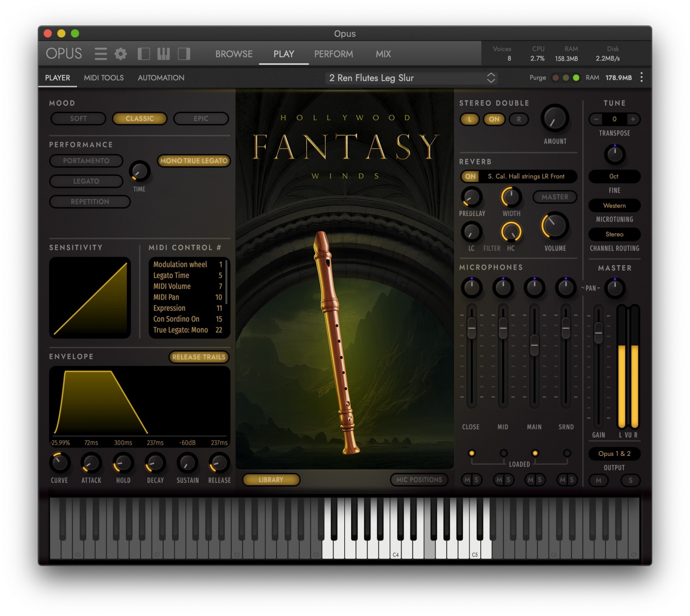Open the Automation tab
The height and width of the screenshot is (616, 690).
click(x=161, y=78)
